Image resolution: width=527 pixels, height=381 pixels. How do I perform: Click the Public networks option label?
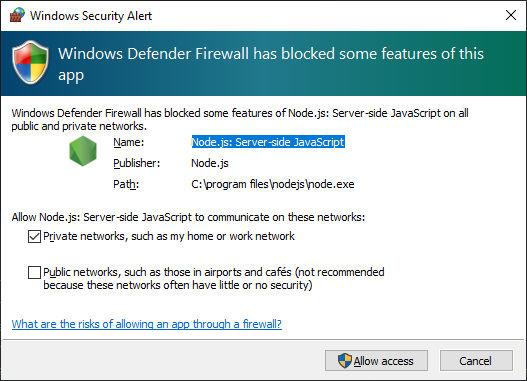(214, 279)
